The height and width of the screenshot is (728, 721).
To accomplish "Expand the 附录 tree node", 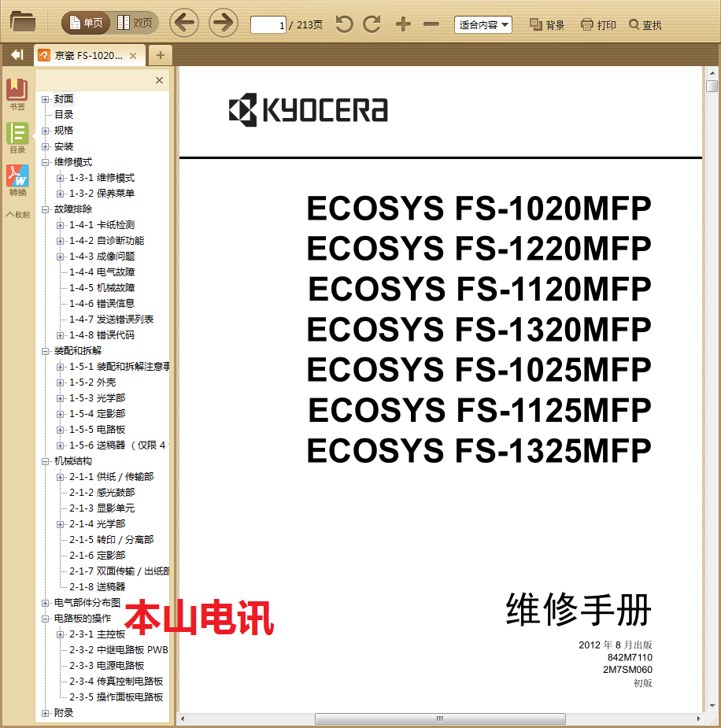I will click(x=45, y=714).
